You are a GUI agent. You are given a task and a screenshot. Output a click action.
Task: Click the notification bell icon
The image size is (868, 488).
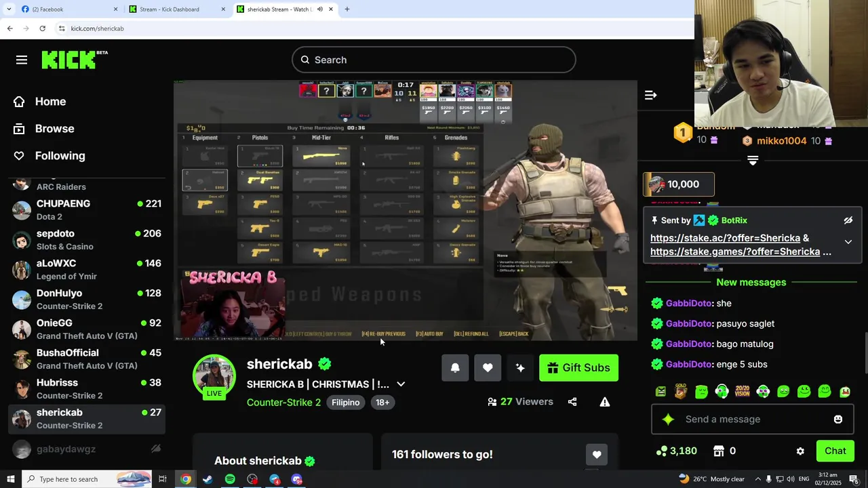455,367
